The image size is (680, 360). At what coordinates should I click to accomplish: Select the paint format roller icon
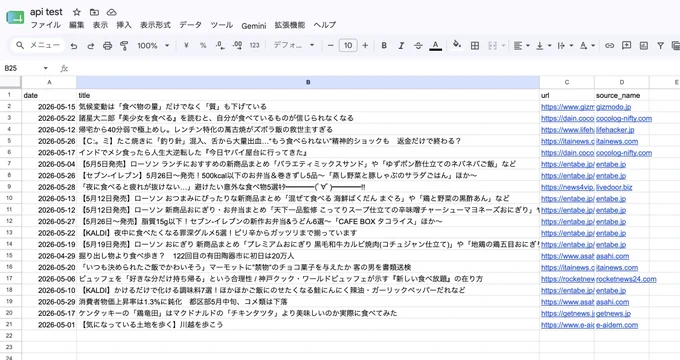(x=124, y=46)
